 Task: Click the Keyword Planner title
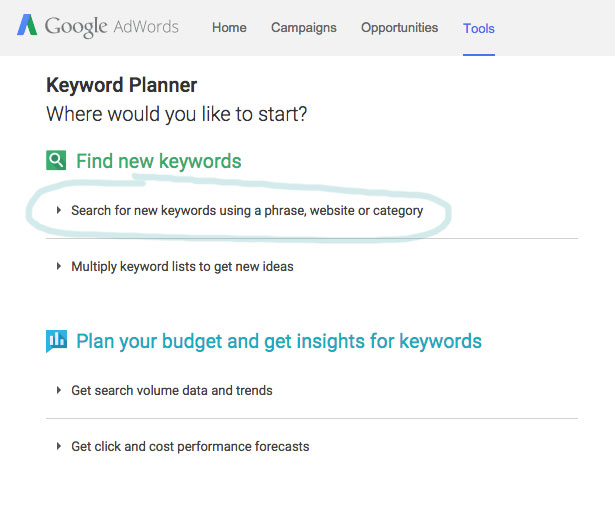click(122, 85)
